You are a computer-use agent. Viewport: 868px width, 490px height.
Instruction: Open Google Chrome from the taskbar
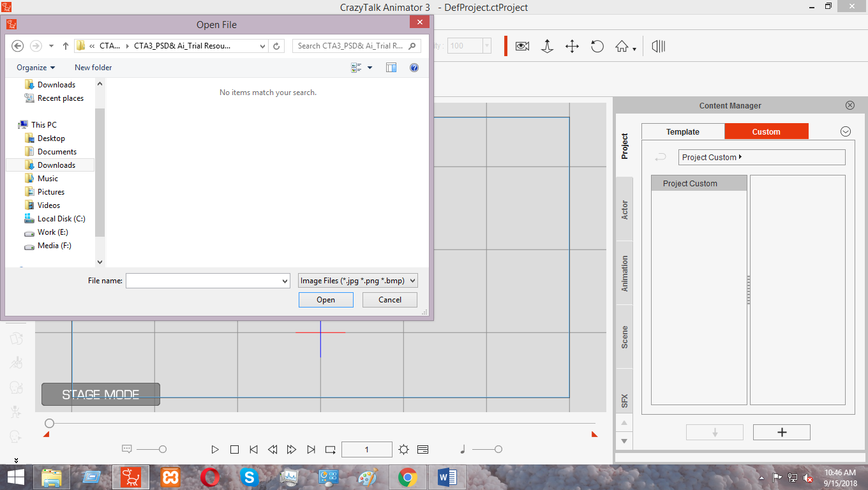[408, 477]
